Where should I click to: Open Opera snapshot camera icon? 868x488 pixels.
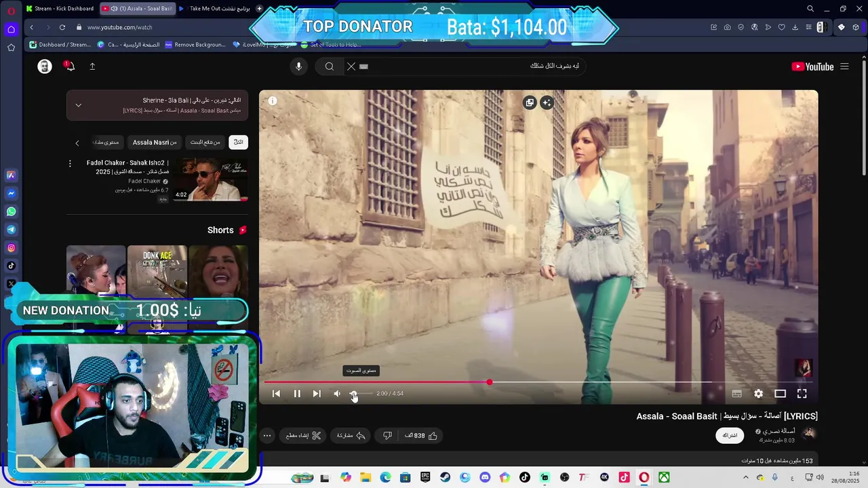point(727,27)
